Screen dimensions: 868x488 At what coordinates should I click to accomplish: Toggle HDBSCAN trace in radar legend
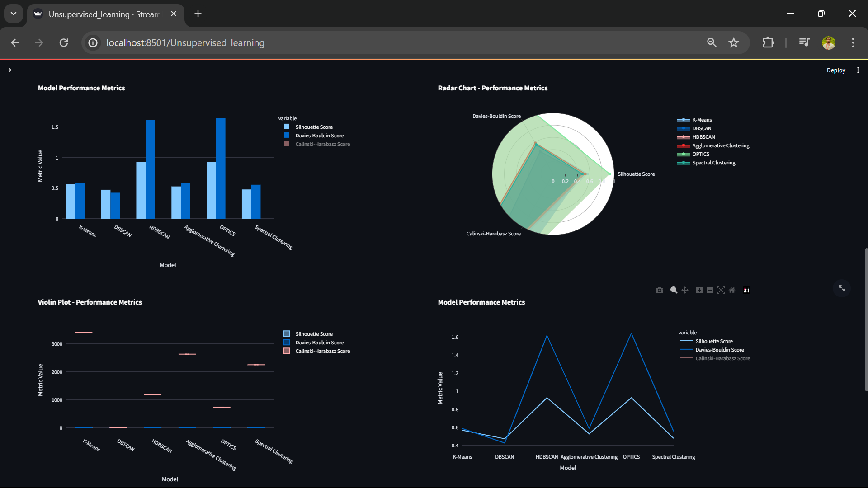coord(696,137)
